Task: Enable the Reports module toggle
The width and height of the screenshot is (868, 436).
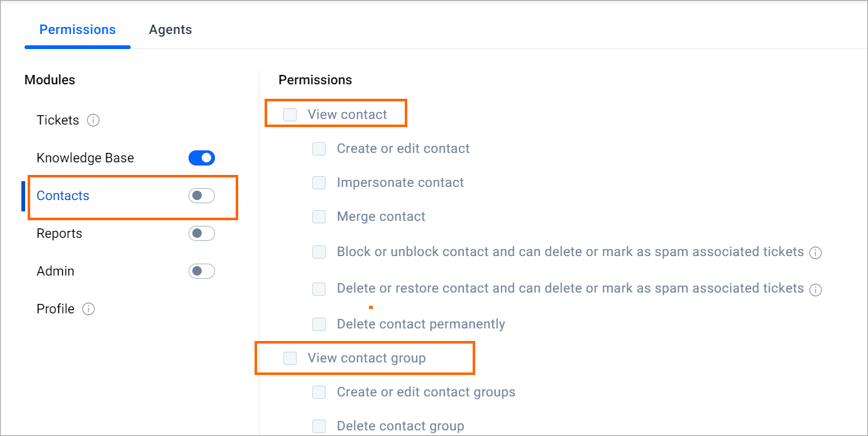Action: 202,233
